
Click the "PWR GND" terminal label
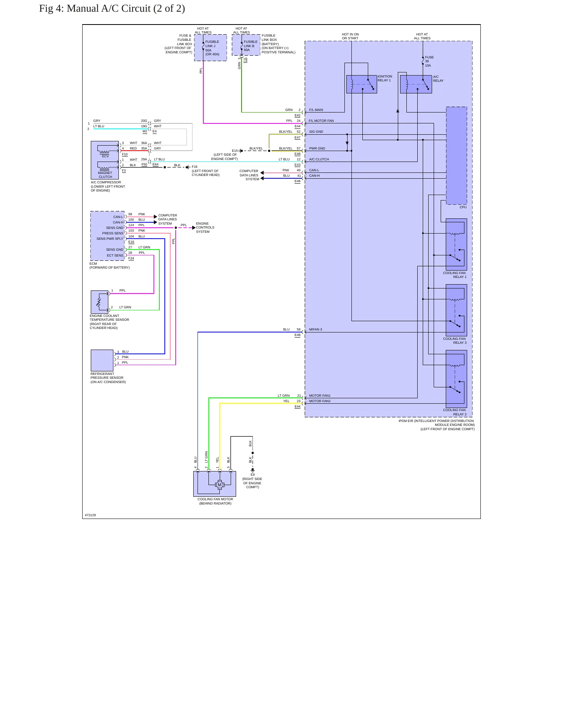(x=317, y=148)
